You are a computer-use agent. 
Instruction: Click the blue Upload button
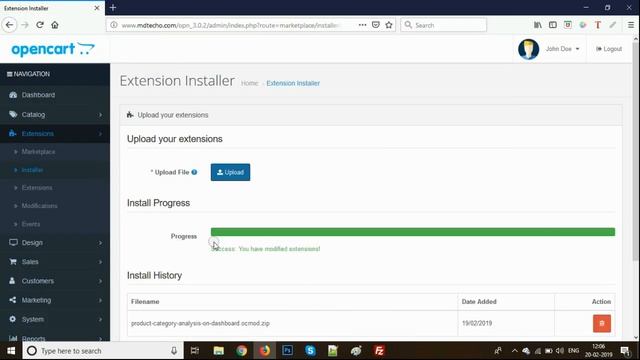click(230, 172)
